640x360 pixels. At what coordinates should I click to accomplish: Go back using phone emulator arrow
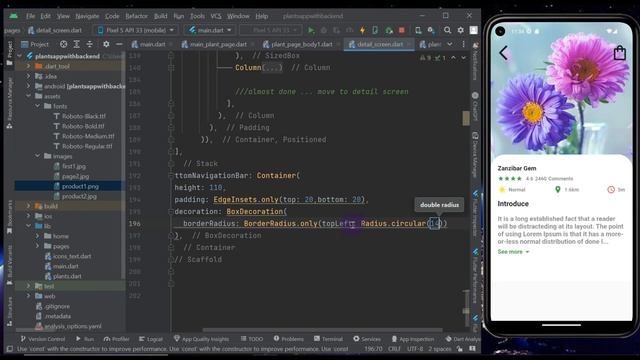click(x=503, y=53)
